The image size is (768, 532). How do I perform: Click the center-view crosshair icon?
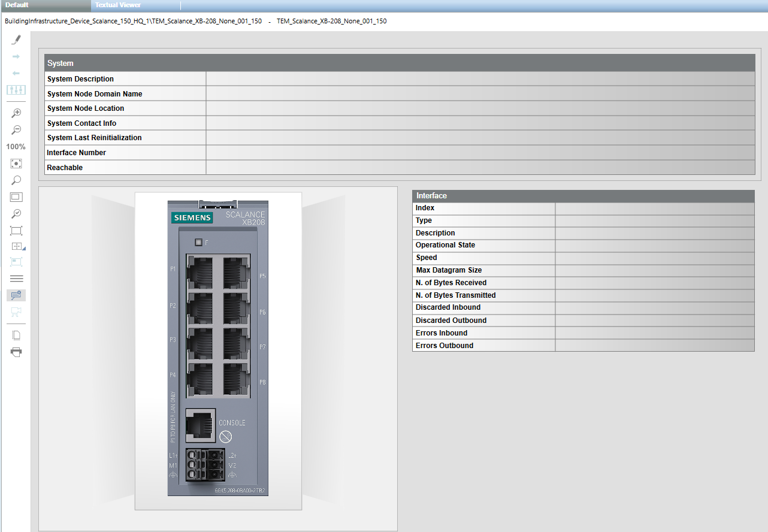click(16, 163)
